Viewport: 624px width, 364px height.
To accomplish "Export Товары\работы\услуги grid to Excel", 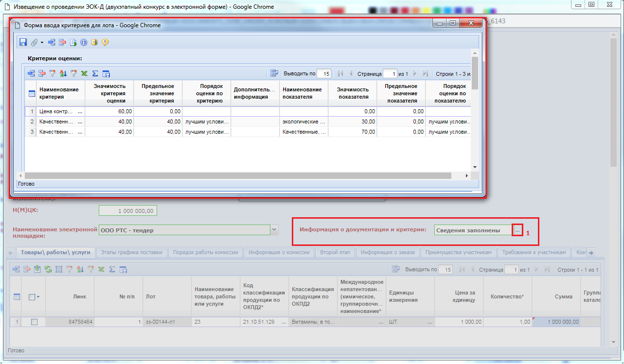I will pos(101,269).
